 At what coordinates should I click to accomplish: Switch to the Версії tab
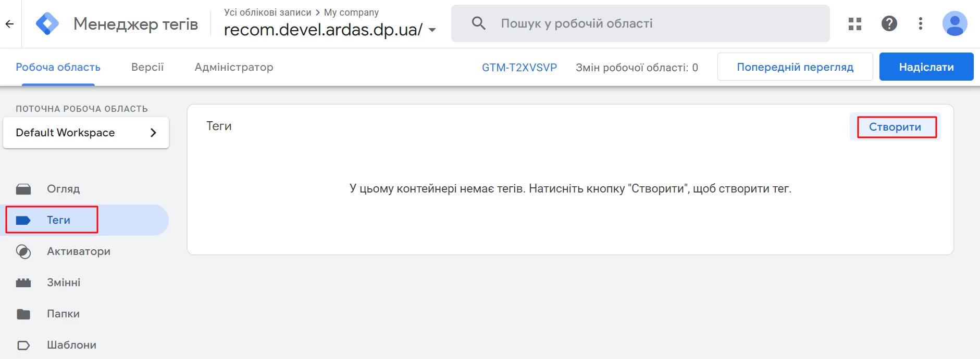coord(147,67)
